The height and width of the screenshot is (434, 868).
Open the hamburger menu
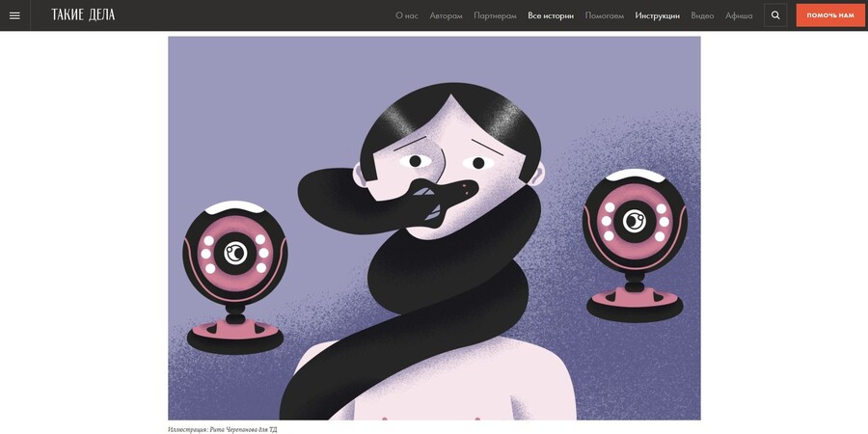14,15
